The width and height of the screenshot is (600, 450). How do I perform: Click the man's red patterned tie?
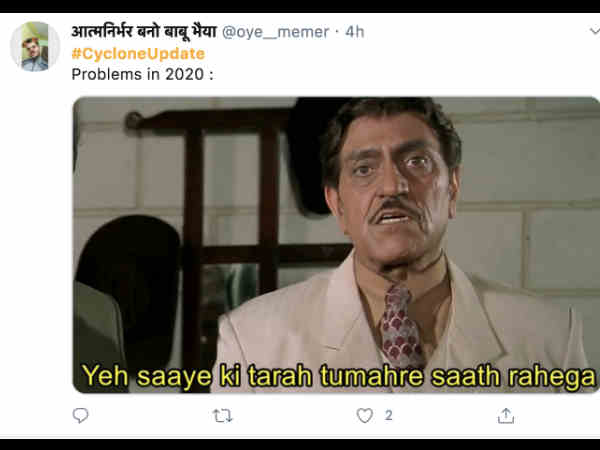[x=402, y=325]
